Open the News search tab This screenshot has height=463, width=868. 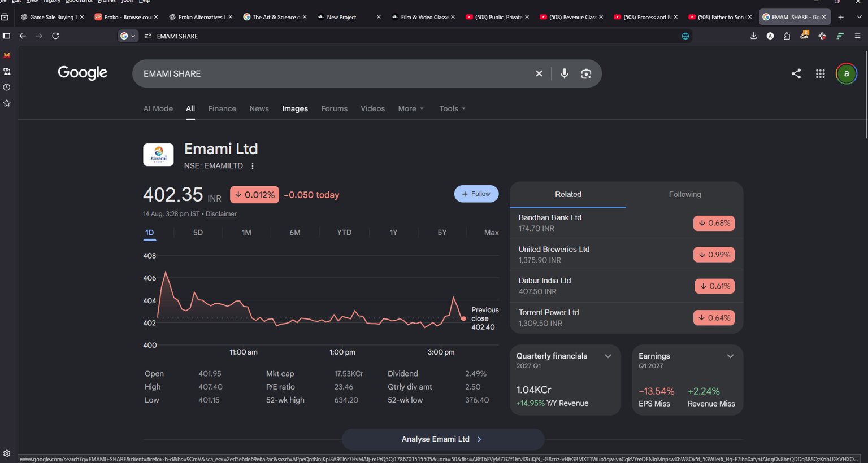pos(259,108)
